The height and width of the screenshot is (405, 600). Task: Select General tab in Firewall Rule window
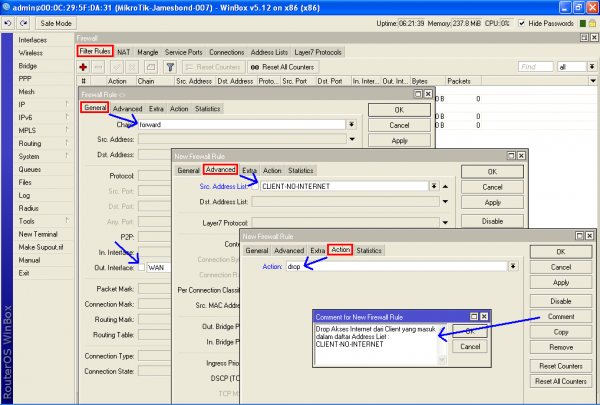point(95,108)
